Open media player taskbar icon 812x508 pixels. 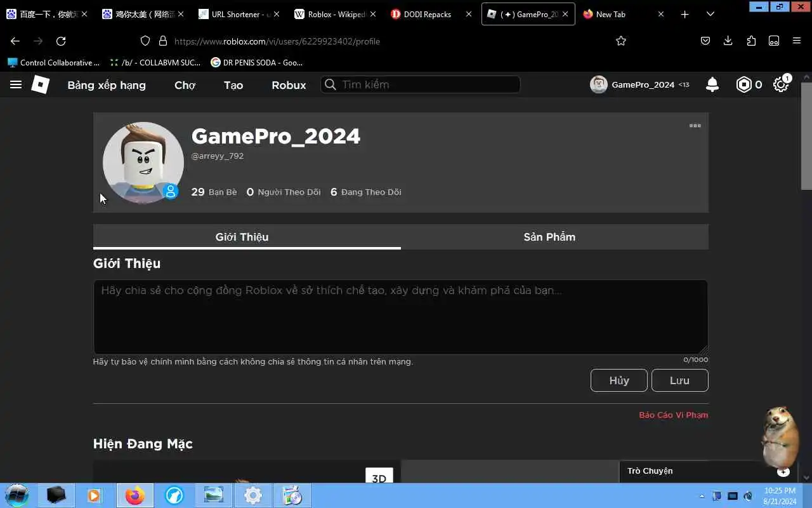pos(95,495)
